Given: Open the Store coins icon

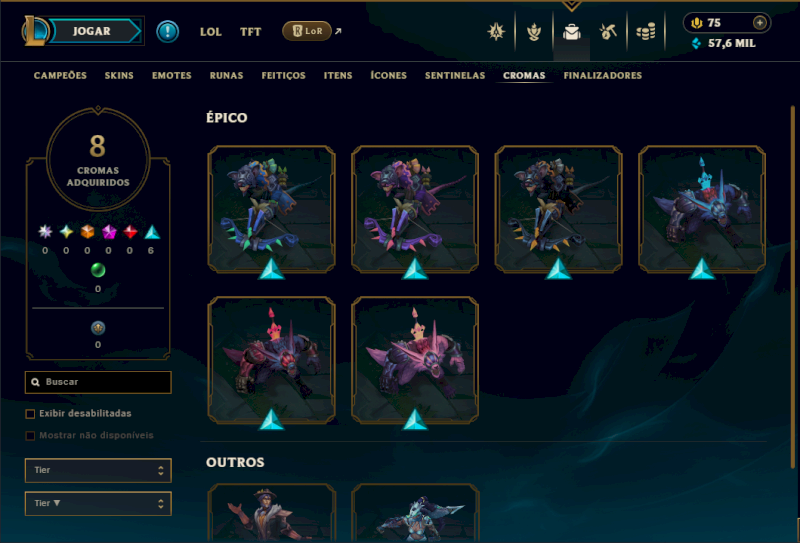Looking at the screenshot, I should [645, 32].
